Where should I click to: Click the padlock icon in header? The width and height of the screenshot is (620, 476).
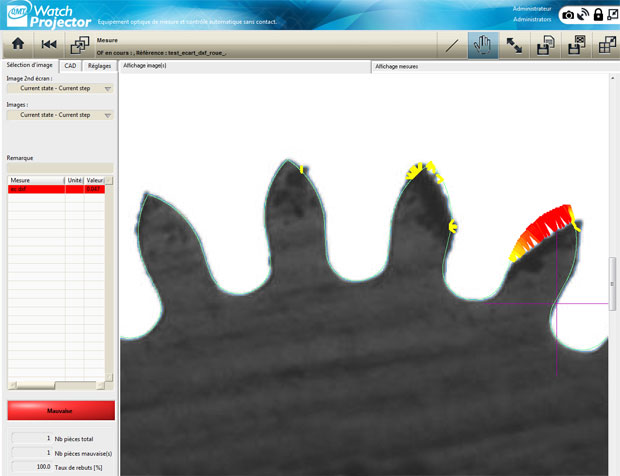click(598, 15)
